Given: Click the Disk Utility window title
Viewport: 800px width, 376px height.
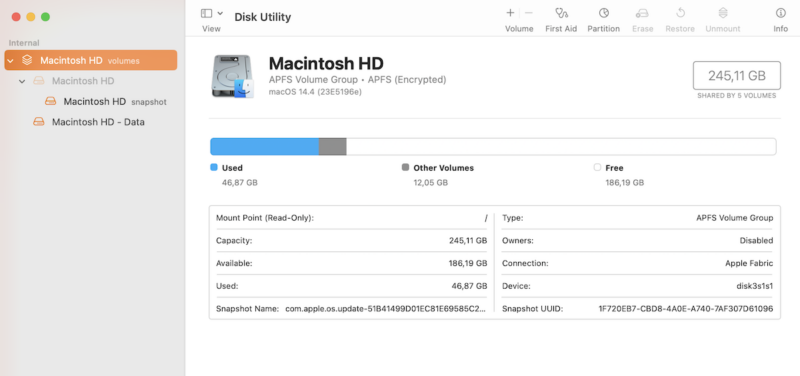Looking at the screenshot, I should 263,17.
